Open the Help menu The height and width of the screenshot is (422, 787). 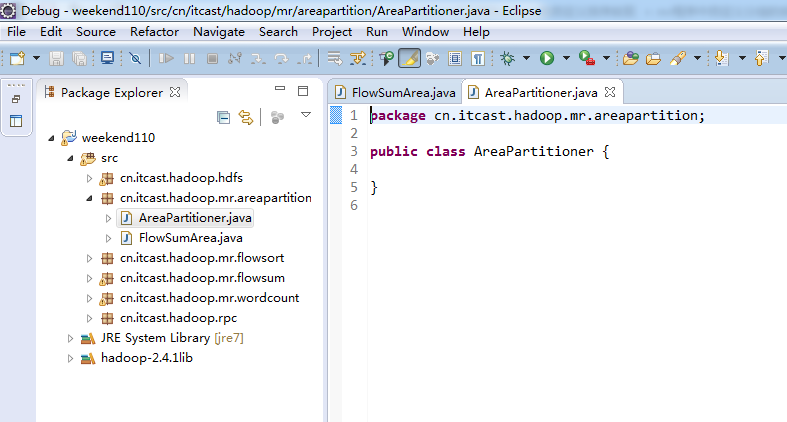476,32
